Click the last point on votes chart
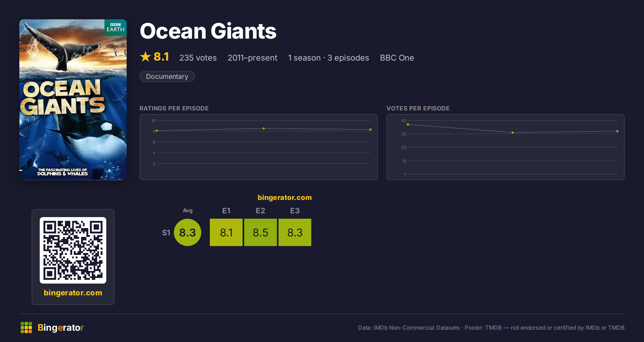Image resolution: width=644 pixels, height=342 pixels. click(x=617, y=131)
